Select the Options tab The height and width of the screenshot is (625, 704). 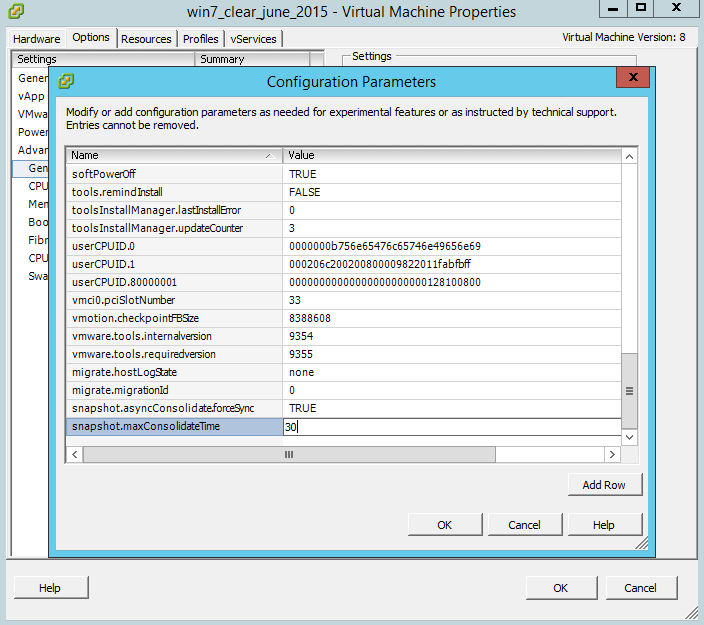click(x=91, y=37)
